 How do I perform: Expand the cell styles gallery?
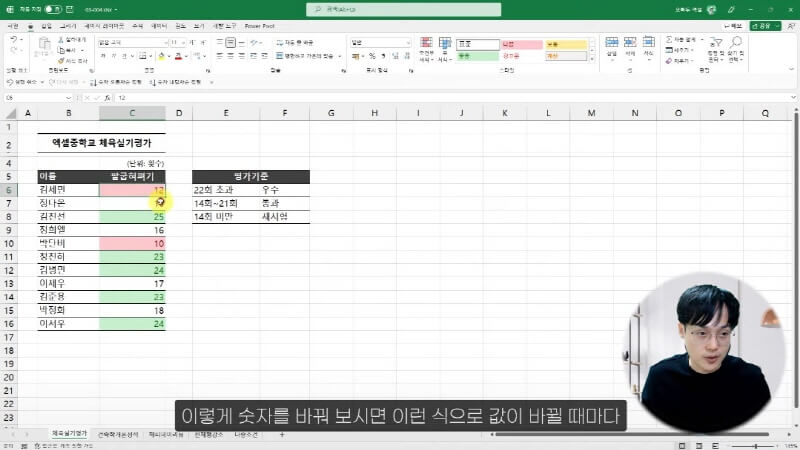click(x=592, y=59)
